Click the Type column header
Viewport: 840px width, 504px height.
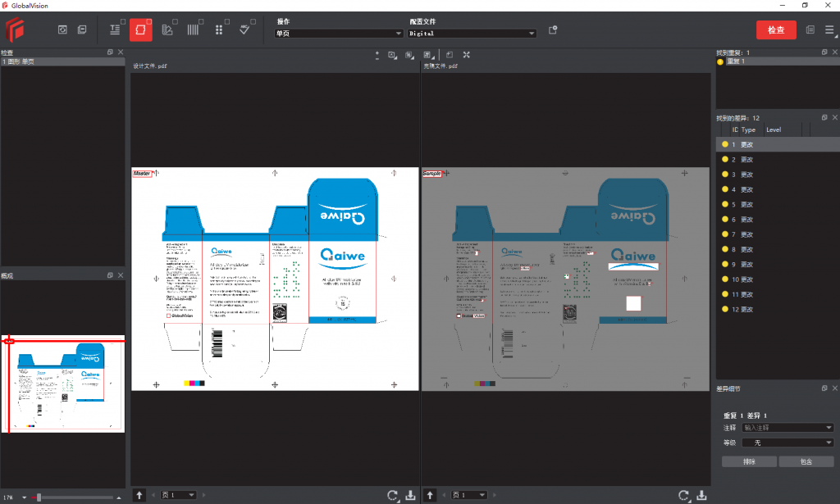point(748,129)
